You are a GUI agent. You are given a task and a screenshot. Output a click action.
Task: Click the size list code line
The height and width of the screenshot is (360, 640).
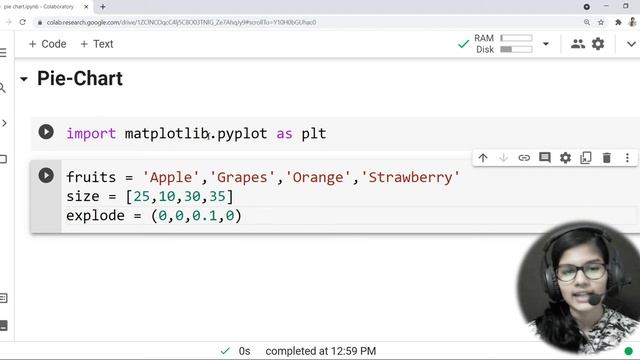(150, 196)
